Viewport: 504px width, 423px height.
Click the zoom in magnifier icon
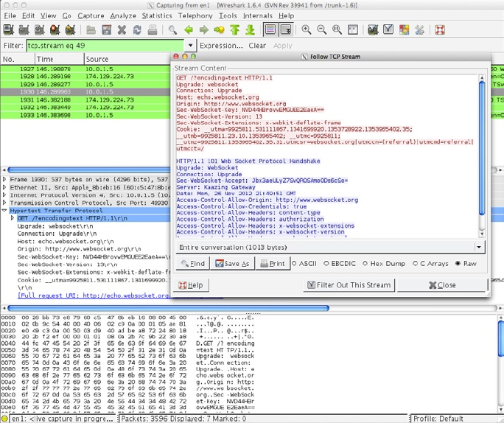[305, 30]
